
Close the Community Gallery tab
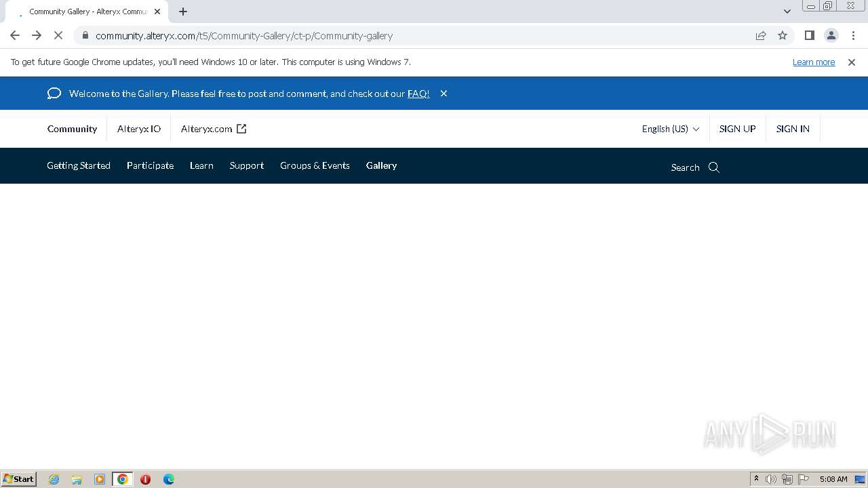point(157,12)
